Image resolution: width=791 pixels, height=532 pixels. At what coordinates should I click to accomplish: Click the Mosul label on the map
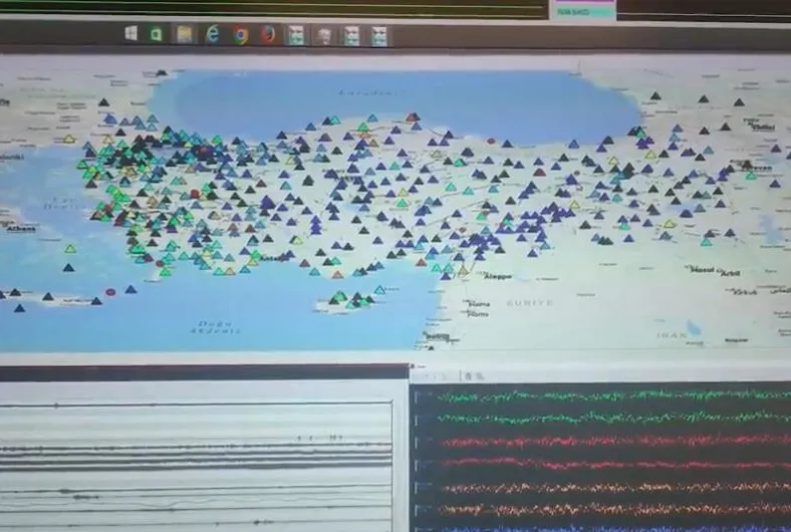[x=700, y=270]
